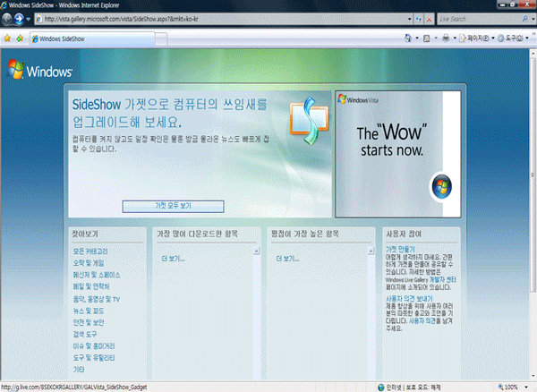Image resolution: width=537 pixels, height=392 pixels.
Task: Click inside the Live Search box
Action: tap(479, 19)
